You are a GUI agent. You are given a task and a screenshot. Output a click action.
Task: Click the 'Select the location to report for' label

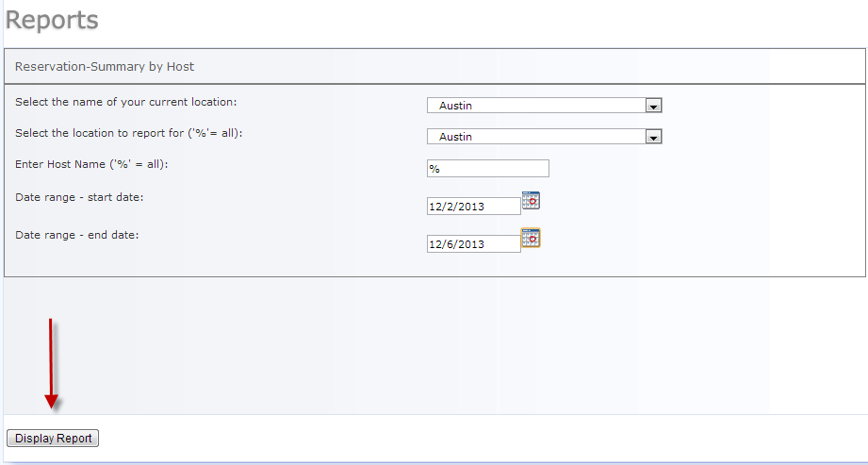[x=129, y=133]
